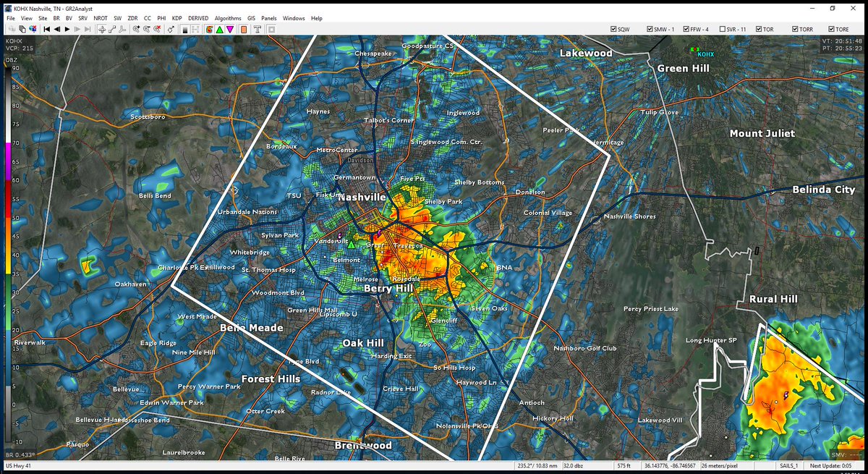Click the distance measurement tool icon
868x474 pixels.
[x=114, y=30]
